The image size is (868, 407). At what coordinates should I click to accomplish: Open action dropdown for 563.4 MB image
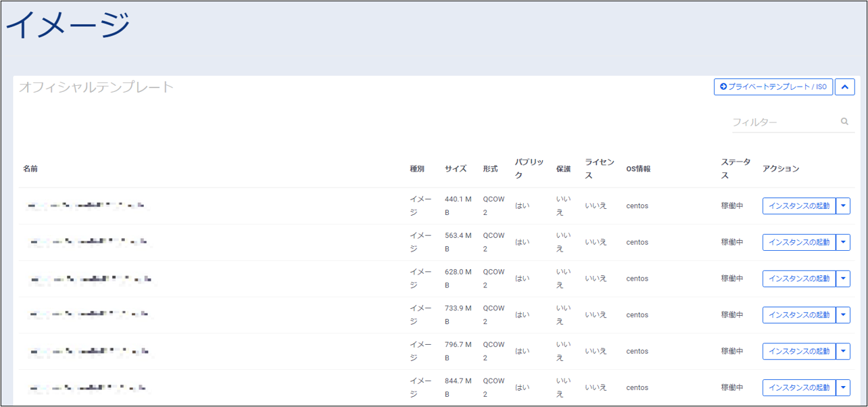point(843,242)
